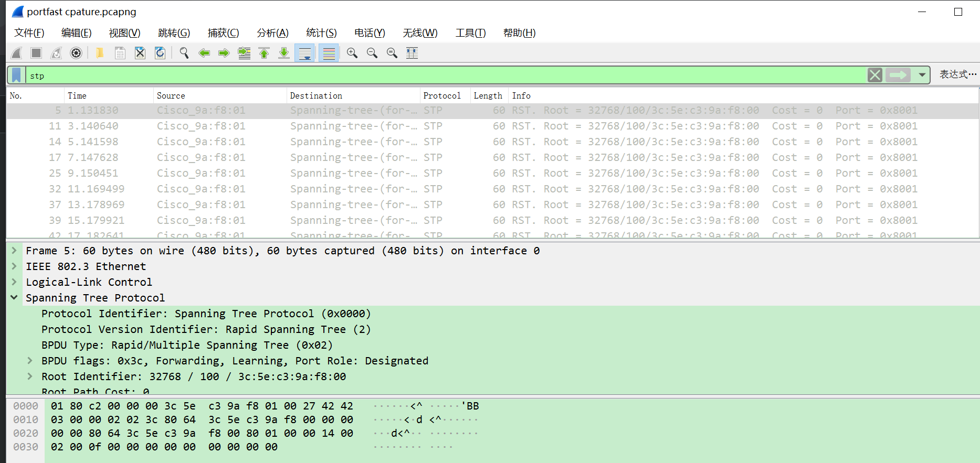Select packet with time 9.150451
980x463 pixels.
[x=492, y=173]
